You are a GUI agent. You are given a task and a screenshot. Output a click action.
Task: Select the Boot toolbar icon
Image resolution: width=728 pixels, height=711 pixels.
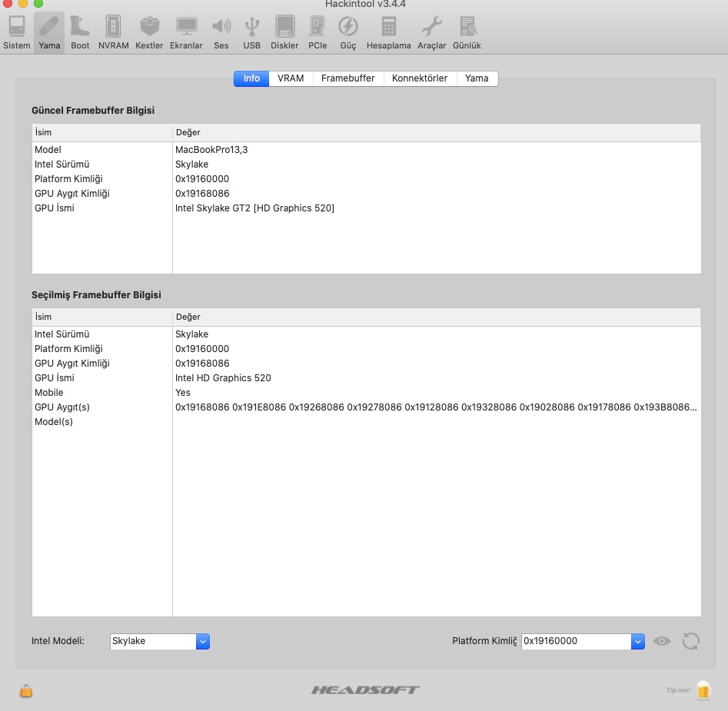coord(80,32)
